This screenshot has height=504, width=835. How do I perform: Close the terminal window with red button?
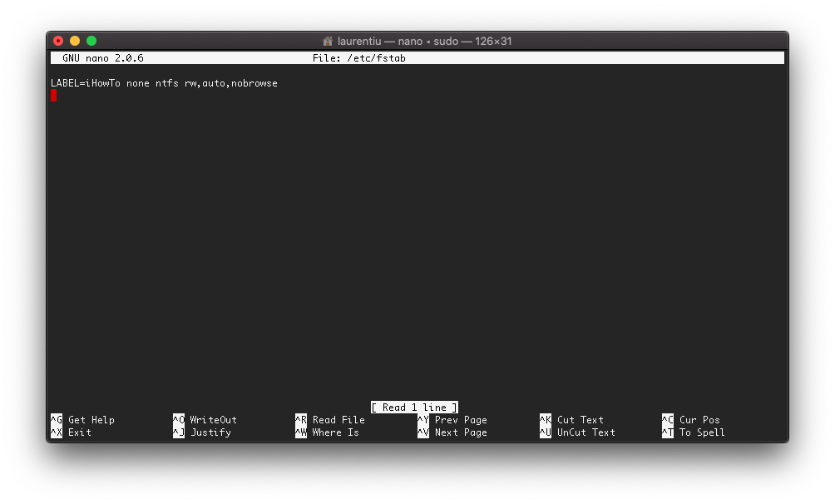tap(58, 41)
